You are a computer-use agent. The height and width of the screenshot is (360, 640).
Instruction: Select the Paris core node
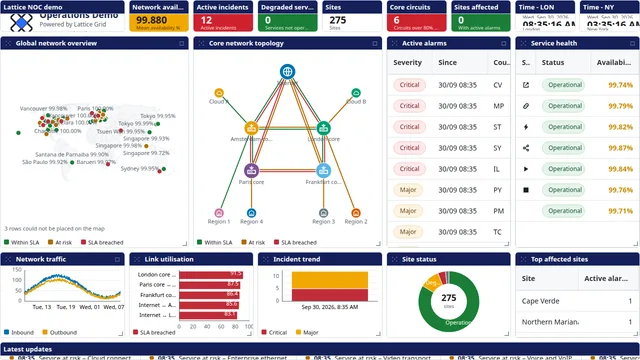pos(251,170)
